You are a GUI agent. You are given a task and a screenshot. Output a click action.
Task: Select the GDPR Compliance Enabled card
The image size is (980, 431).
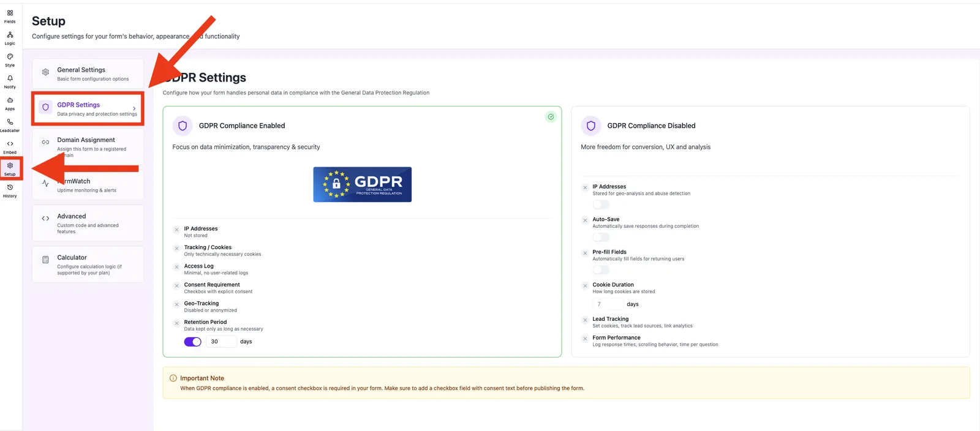pos(362,231)
